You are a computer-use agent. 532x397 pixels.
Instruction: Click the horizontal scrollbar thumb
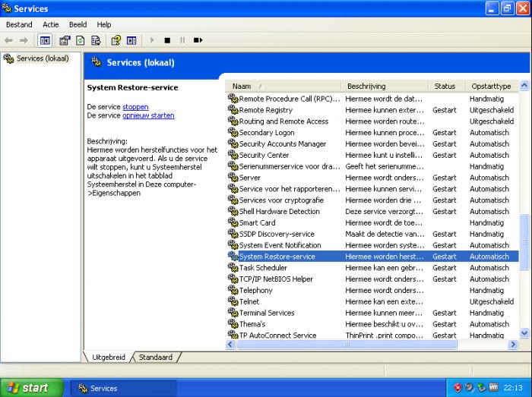pos(347,345)
